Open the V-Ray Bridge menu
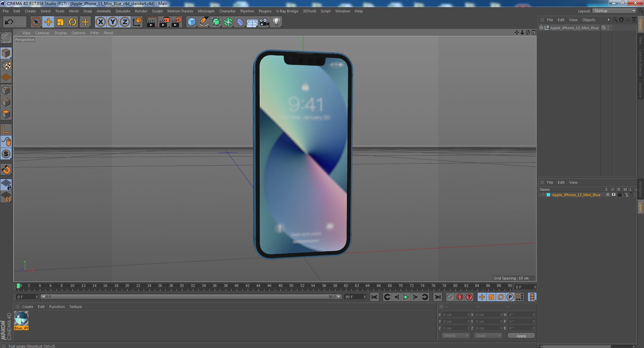This screenshot has height=348, width=644. (x=287, y=11)
